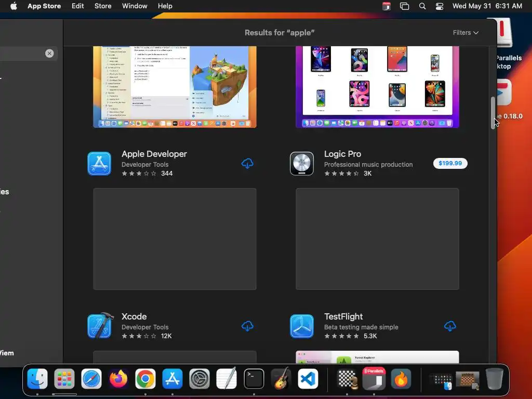Screen dimensions: 532x399
Task: Expand the Filters dropdown
Action: pos(465,33)
